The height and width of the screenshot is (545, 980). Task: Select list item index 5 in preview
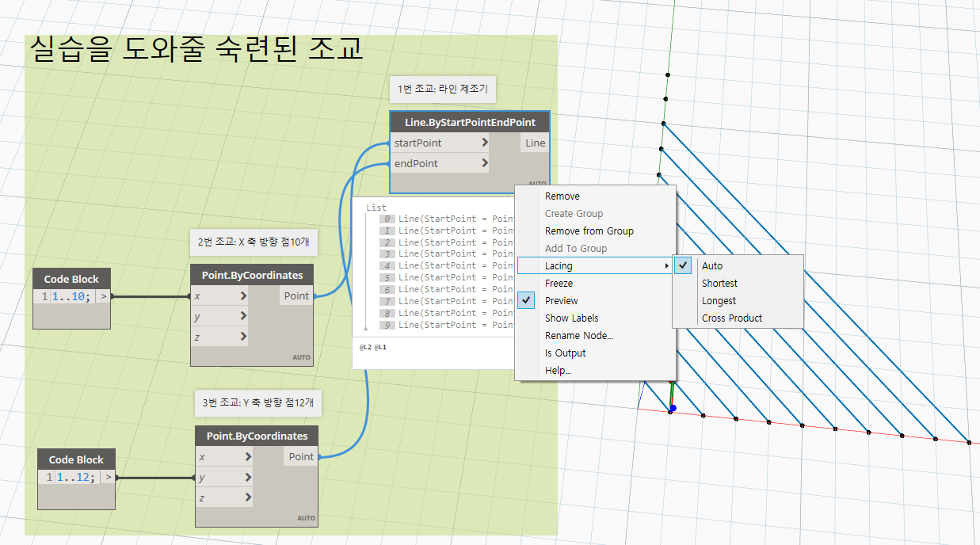click(387, 277)
